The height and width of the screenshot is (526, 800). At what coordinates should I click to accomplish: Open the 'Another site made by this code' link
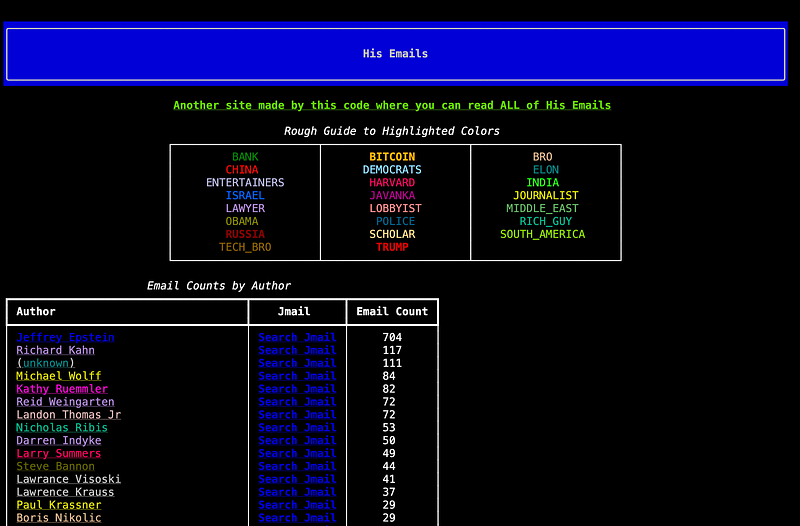pyautogui.click(x=392, y=105)
